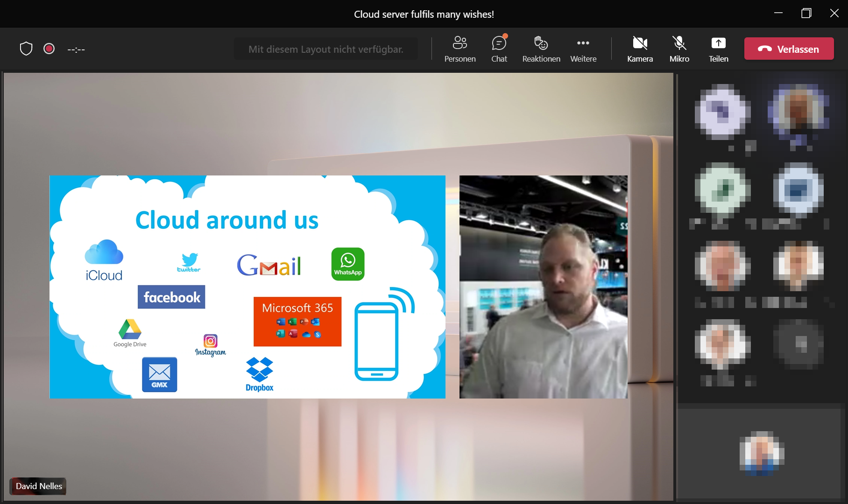Click the Gmail logo on slide
This screenshot has height=504, width=848.
[269, 265]
